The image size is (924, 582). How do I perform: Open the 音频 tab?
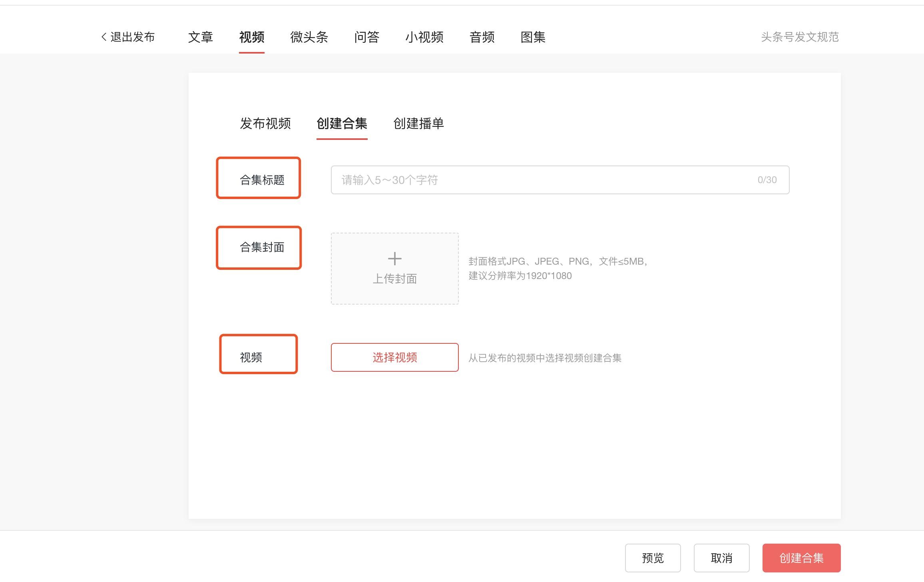(x=482, y=37)
